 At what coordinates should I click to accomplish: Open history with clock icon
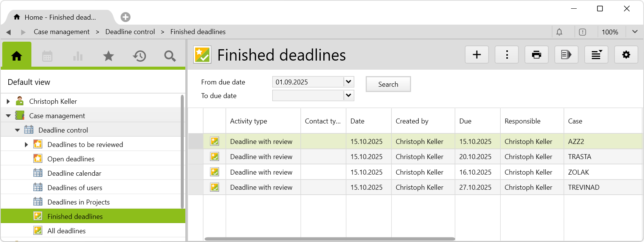click(x=139, y=56)
